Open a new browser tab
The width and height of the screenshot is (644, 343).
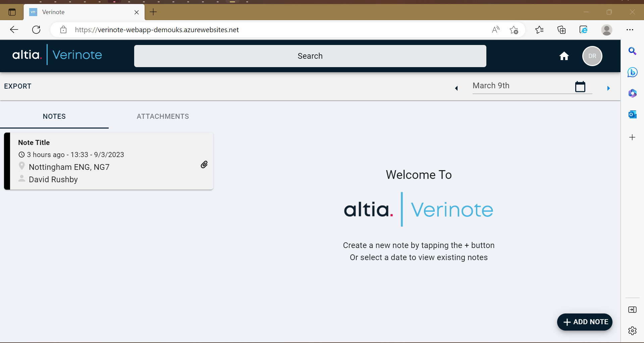pyautogui.click(x=153, y=12)
